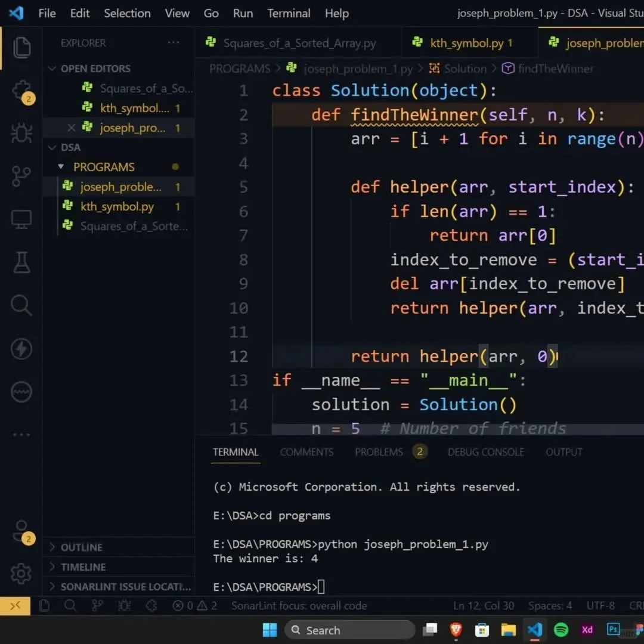644x644 pixels.
Task: Open Spotify from taskbar
Action: [561, 630]
